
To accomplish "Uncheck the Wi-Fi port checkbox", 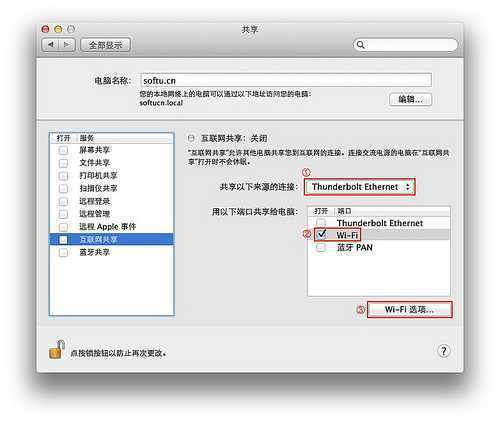I will [x=321, y=234].
